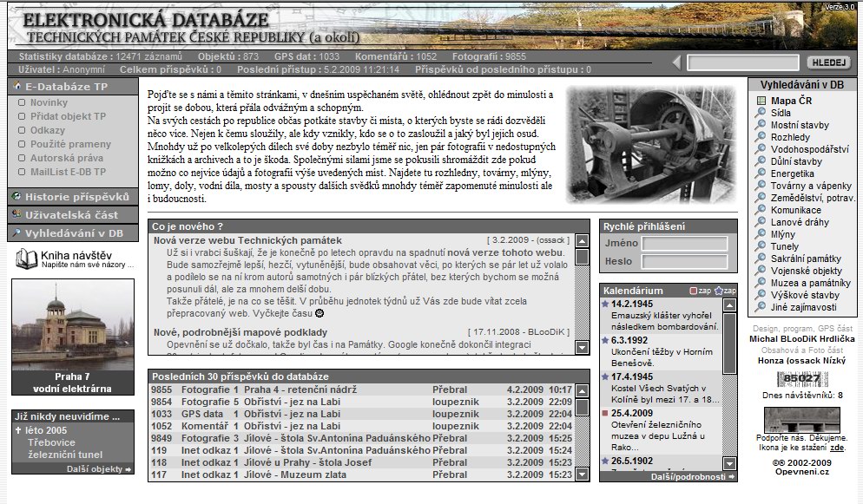This screenshot has width=863, height=504.
Task: Click the arrow icon left of search field
Action: [x=676, y=62]
